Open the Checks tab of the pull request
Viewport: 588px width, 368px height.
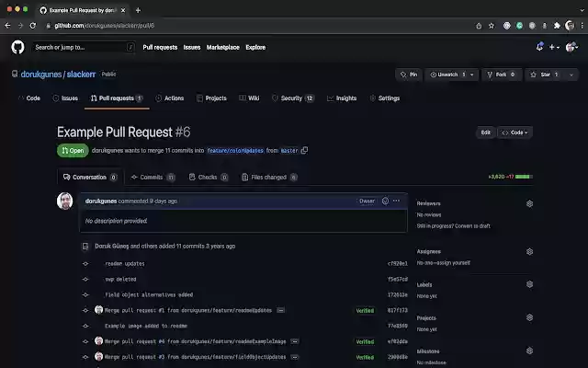(209, 177)
